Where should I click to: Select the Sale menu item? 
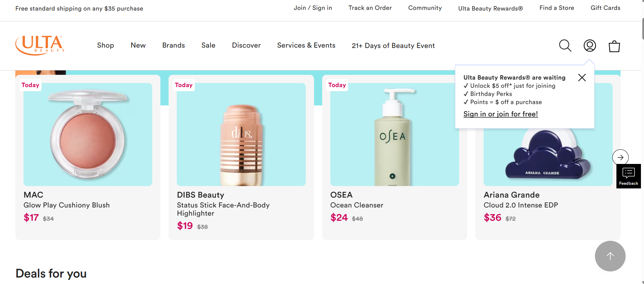(208, 45)
